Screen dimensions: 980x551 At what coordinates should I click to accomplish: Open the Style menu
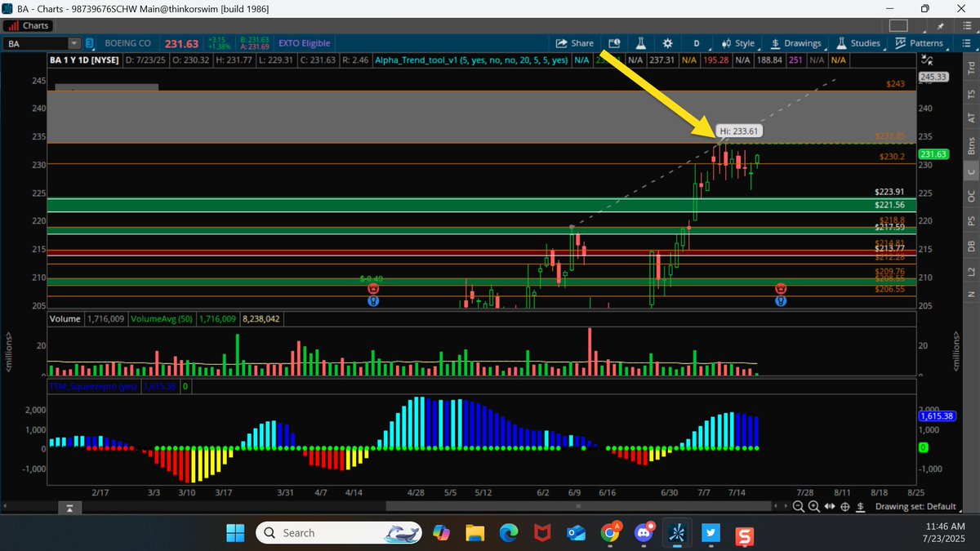click(x=738, y=42)
